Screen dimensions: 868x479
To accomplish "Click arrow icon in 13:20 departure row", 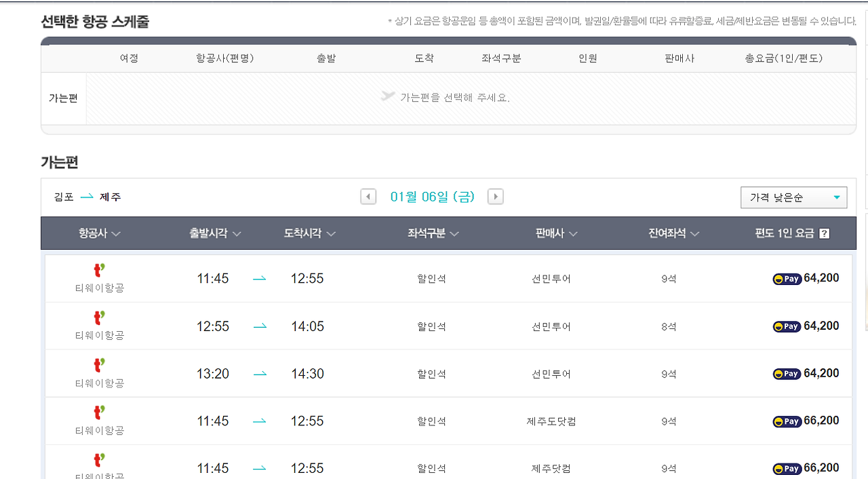I will tap(260, 374).
